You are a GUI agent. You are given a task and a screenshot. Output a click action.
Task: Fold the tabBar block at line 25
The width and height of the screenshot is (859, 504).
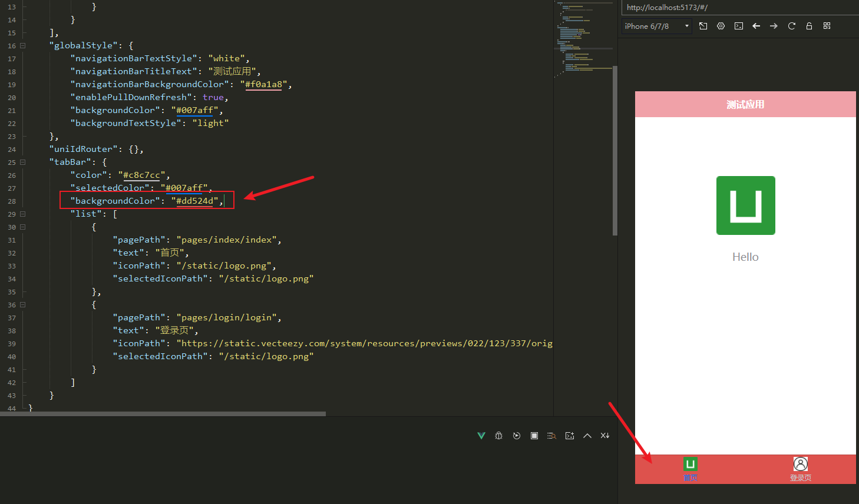pos(23,162)
